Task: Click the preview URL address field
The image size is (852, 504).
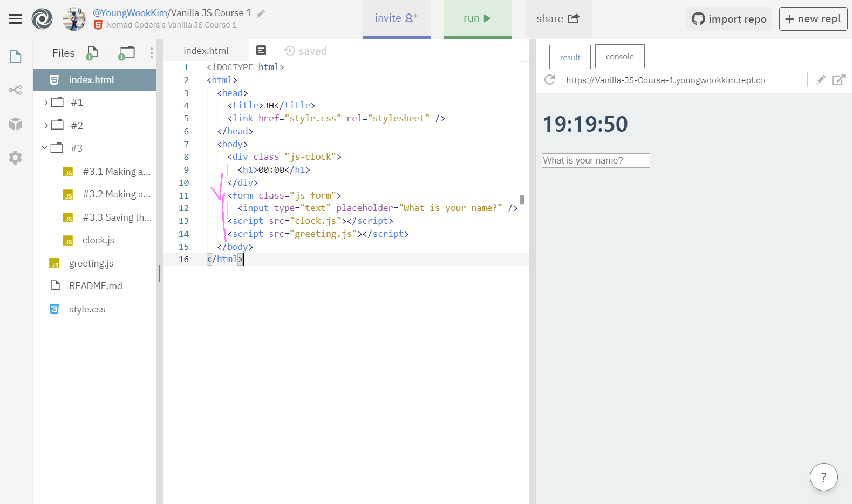Action: click(x=685, y=80)
